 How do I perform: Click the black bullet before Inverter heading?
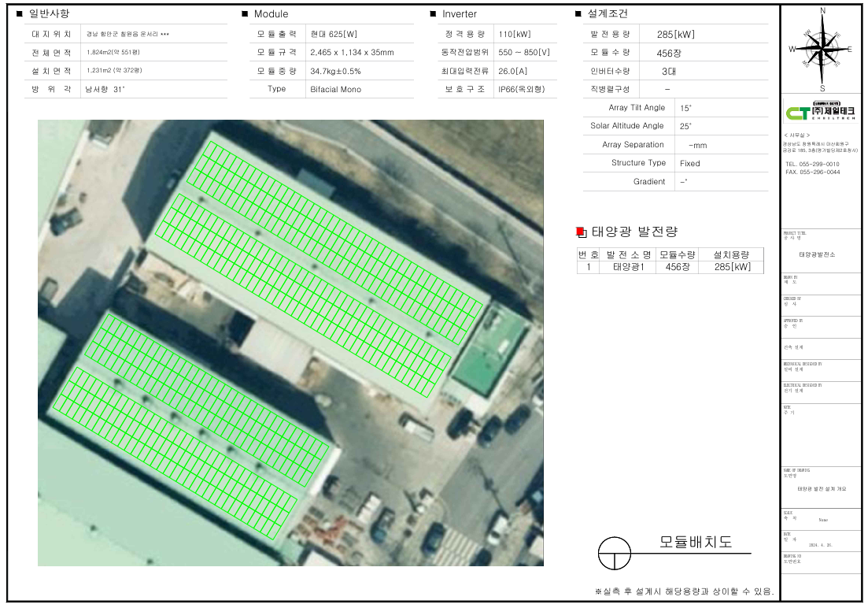coord(433,14)
